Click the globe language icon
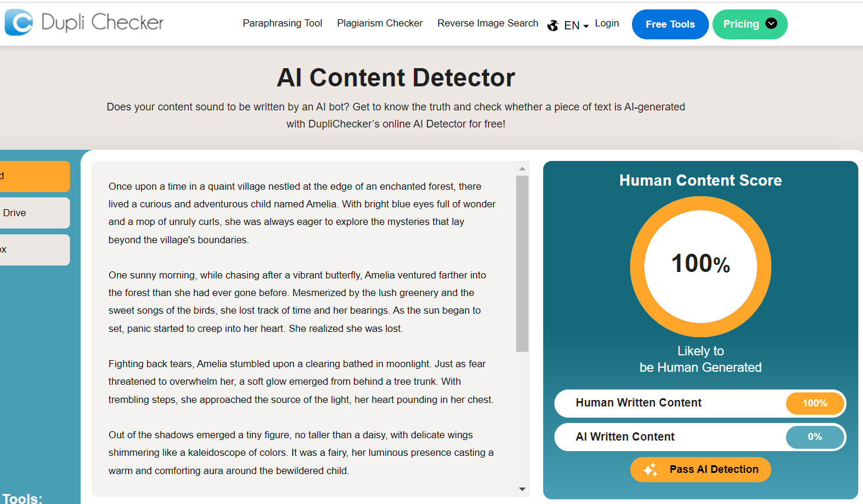 (x=553, y=25)
